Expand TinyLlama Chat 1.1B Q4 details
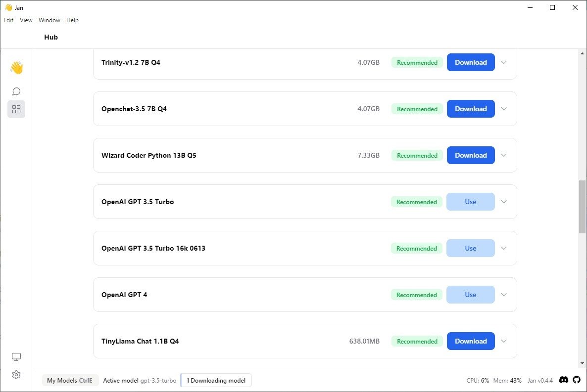This screenshot has width=587, height=392. (504, 341)
